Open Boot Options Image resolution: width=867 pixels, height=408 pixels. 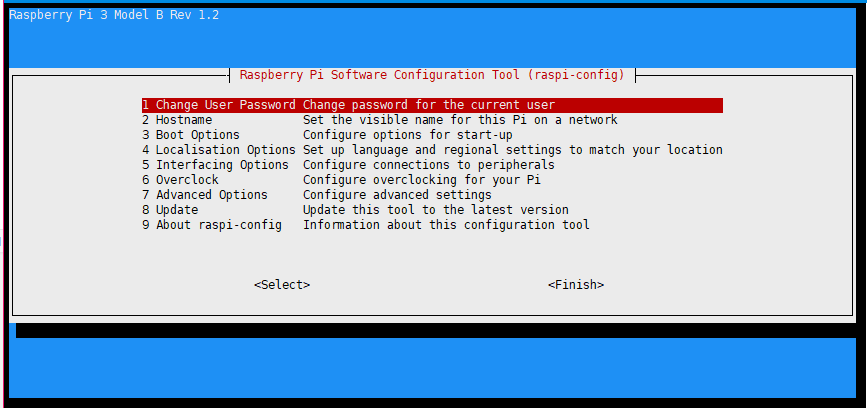coord(191,135)
